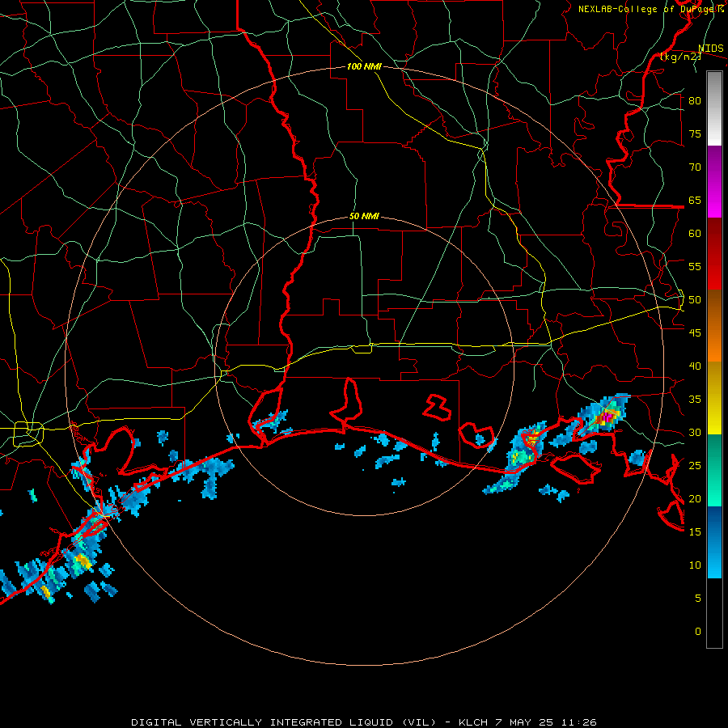728x728 pixels.
Task: Click the scale value 30
Action: click(x=695, y=433)
